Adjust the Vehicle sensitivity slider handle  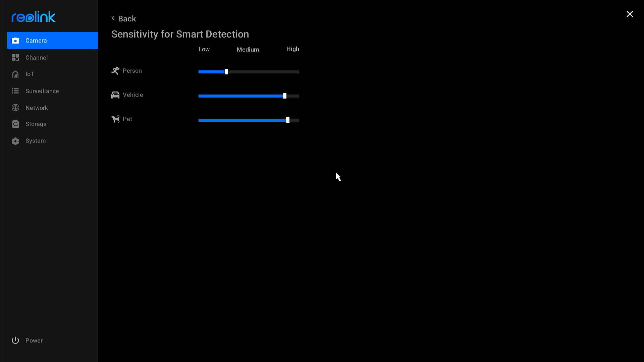point(284,96)
